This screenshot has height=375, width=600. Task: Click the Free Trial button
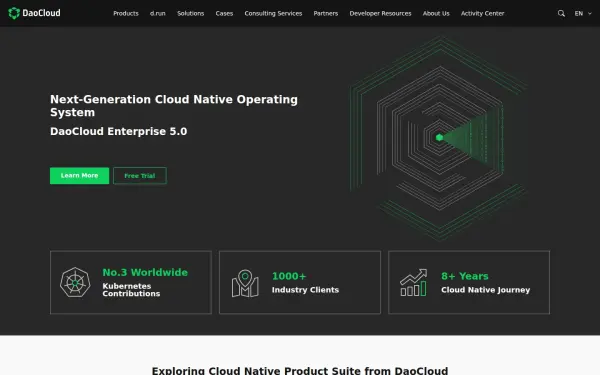(x=140, y=176)
